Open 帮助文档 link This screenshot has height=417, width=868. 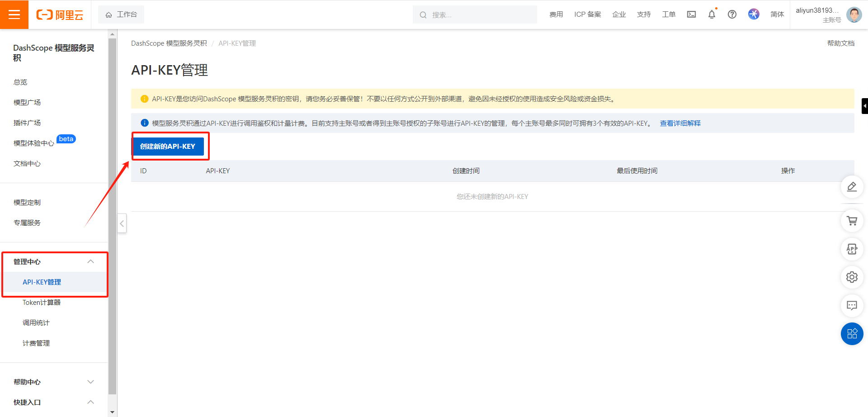pos(841,43)
